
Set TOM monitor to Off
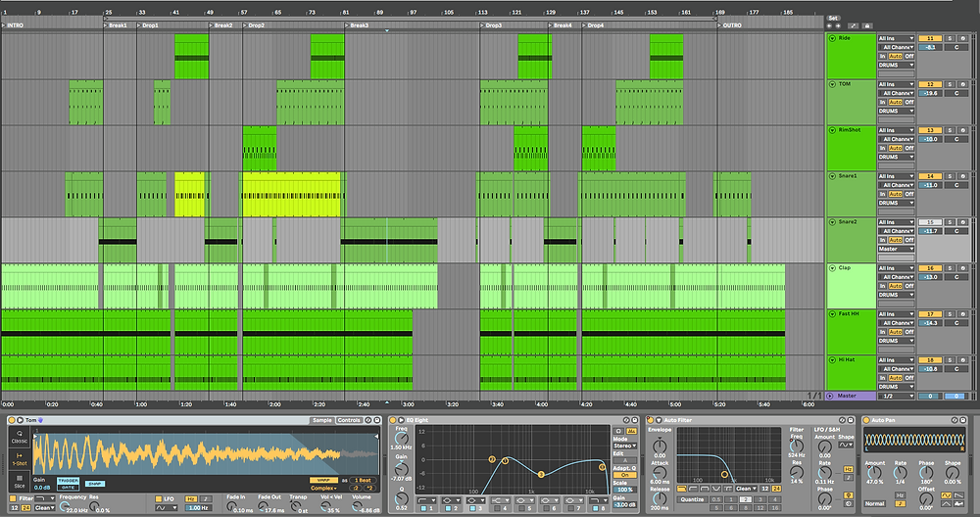click(909, 103)
